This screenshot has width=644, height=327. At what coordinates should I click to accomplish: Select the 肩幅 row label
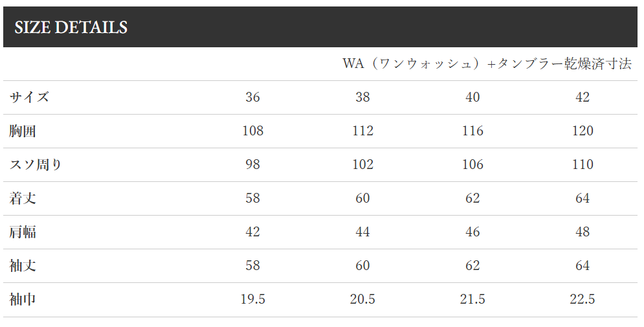[x=23, y=232]
